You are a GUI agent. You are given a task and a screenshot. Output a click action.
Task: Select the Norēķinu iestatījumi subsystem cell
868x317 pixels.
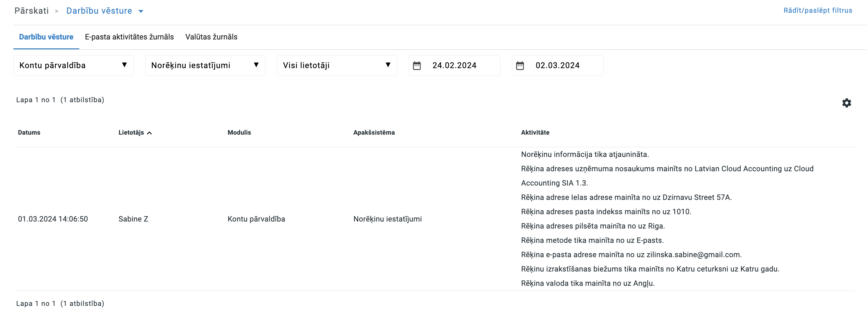pyautogui.click(x=387, y=219)
